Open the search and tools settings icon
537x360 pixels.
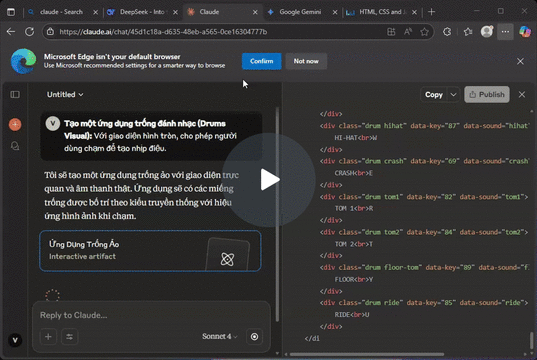click(70, 337)
